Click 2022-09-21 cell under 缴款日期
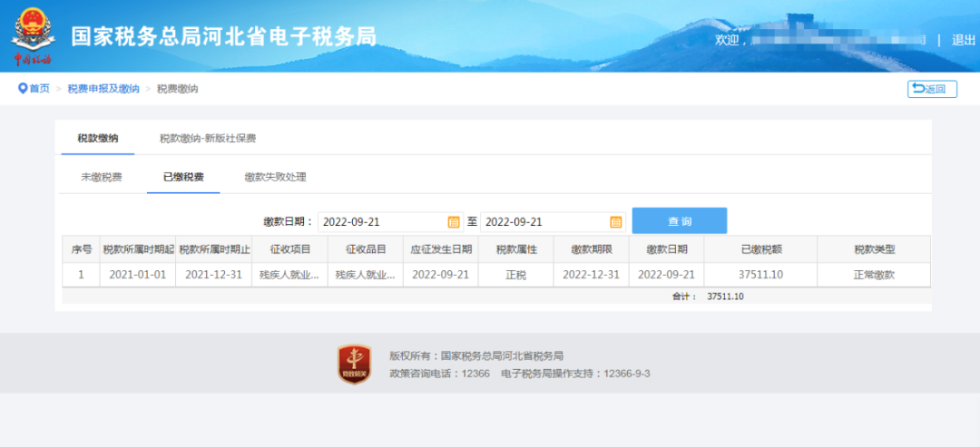 [667, 275]
